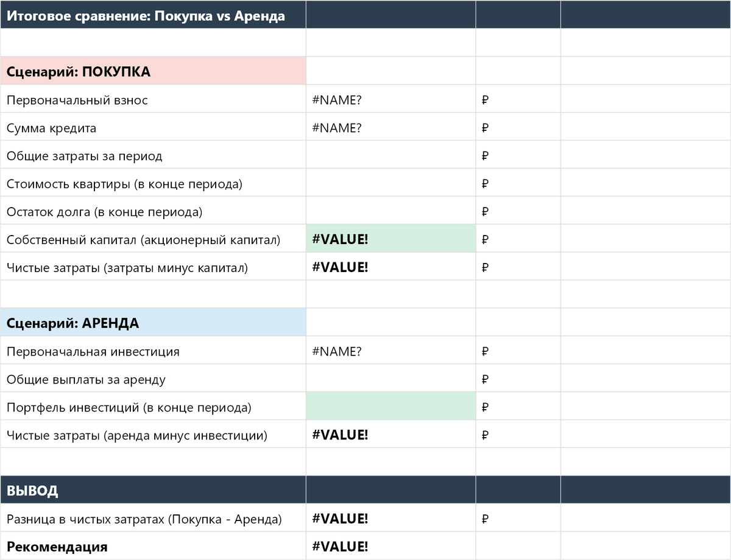The width and height of the screenshot is (731, 560).
Task: Click the #NAME? error next to 'Сумма кредита'
Action: point(390,127)
